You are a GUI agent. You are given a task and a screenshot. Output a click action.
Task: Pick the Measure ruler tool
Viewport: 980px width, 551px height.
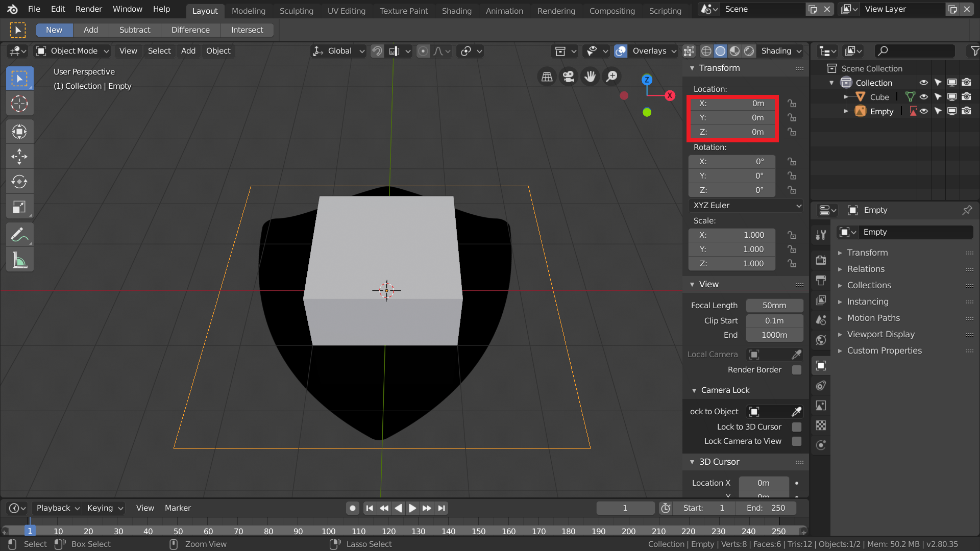click(x=19, y=260)
